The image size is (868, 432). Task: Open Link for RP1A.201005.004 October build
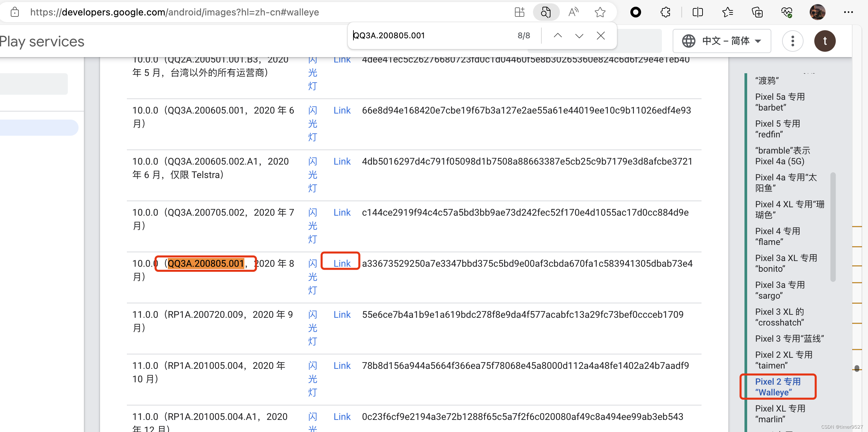coord(342,365)
